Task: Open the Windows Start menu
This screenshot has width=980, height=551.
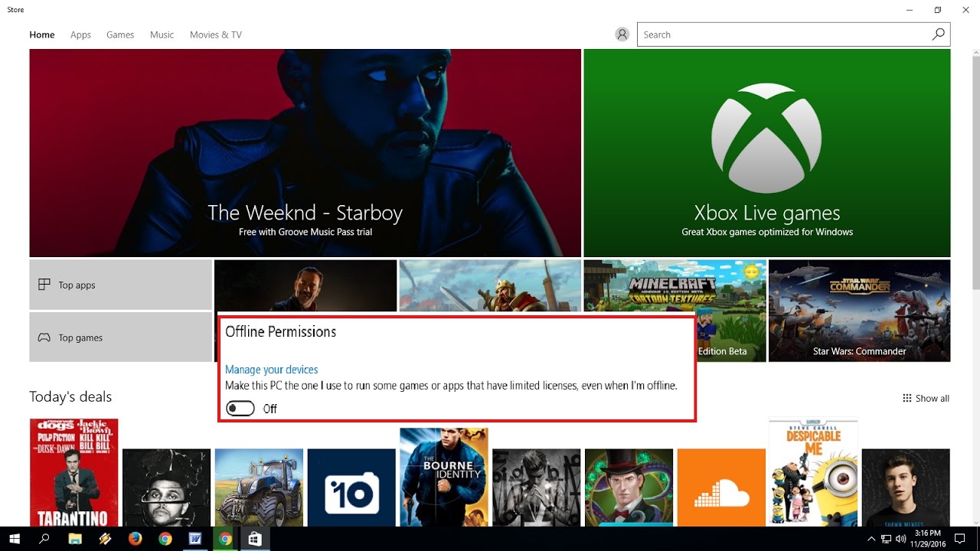Action: (15, 539)
